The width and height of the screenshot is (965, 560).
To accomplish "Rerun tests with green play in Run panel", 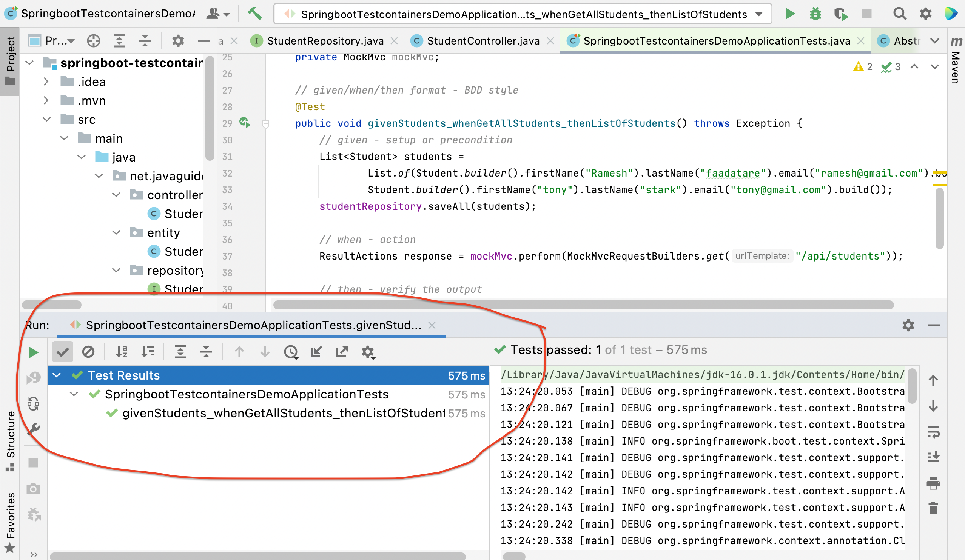I will (34, 352).
